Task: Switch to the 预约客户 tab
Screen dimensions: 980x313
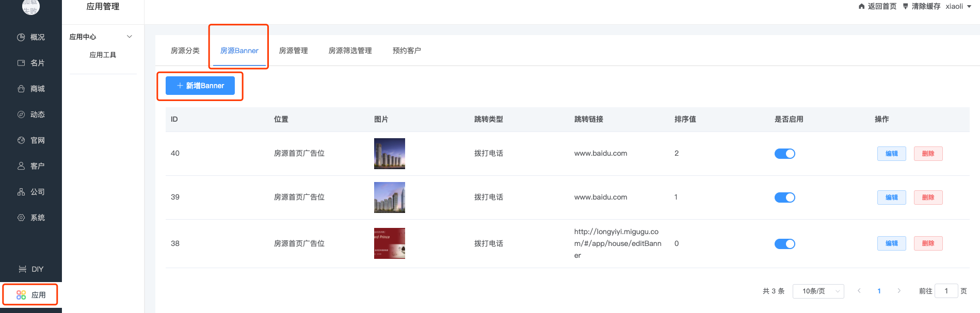Action: (407, 51)
